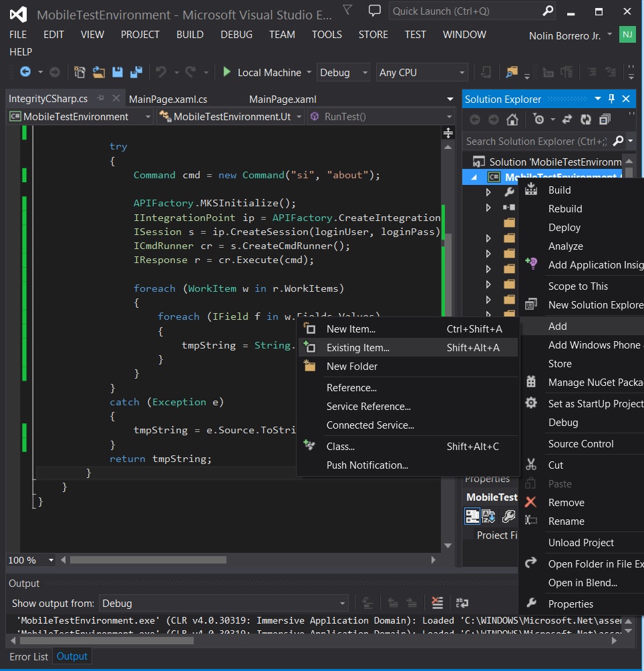Select New Item... in Add submenu
This screenshot has height=671, width=644.
click(408, 328)
